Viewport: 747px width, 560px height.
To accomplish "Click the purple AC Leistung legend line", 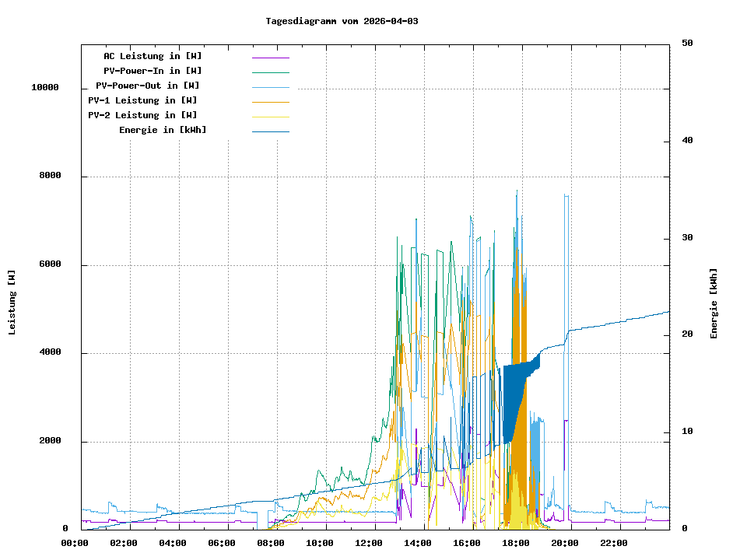I will click(270, 58).
